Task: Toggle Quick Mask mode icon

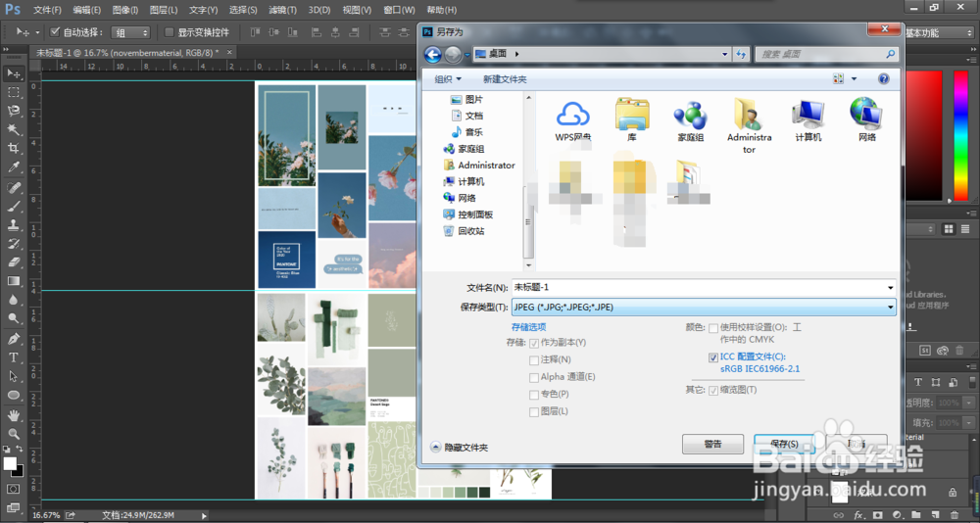Action: [13, 489]
